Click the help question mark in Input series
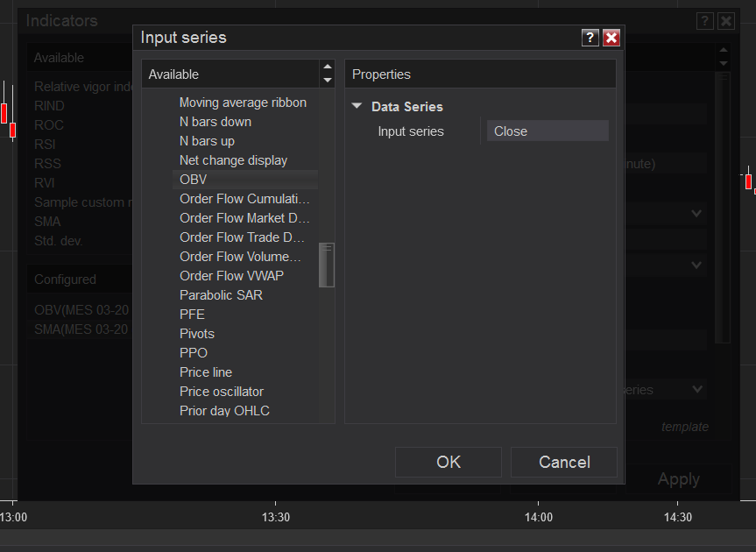Viewport: 756px width, 552px height. click(590, 38)
